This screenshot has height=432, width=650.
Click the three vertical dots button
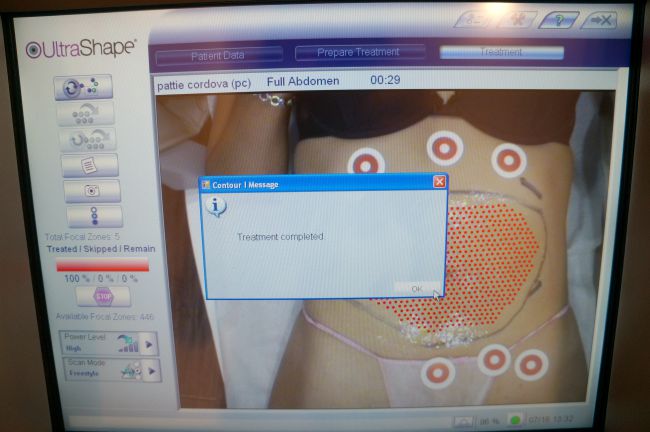[x=95, y=216]
